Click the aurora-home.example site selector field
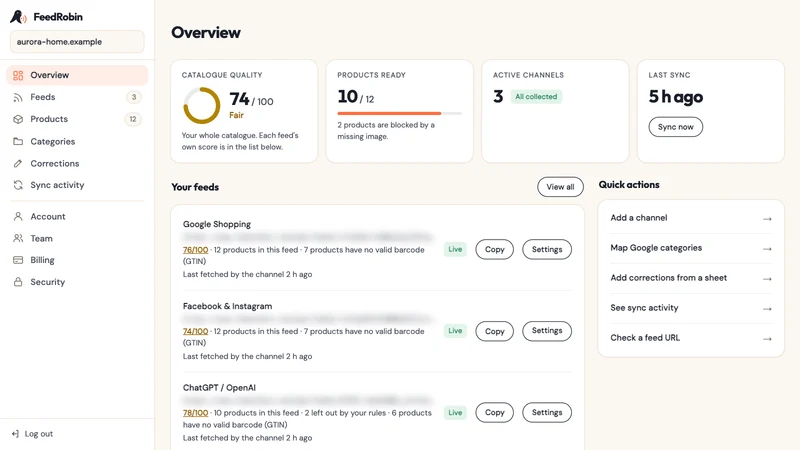Image resolution: width=800 pixels, height=450 pixels. pyautogui.click(x=77, y=42)
